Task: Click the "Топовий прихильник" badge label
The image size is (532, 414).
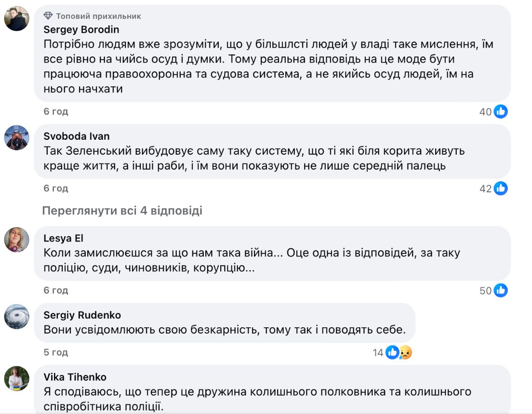Action: (99, 16)
